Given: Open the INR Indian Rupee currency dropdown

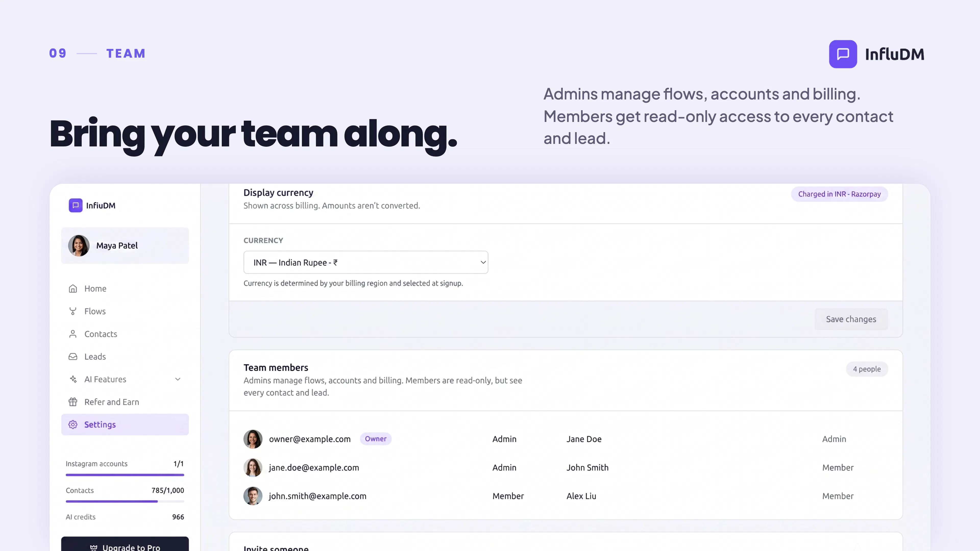Looking at the screenshot, I should [366, 262].
